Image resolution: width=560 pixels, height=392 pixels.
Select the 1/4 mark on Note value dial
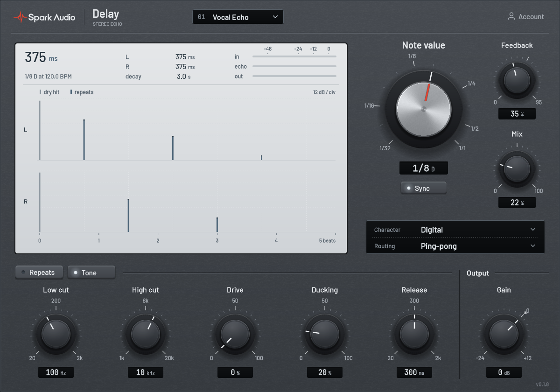(471, 84)
